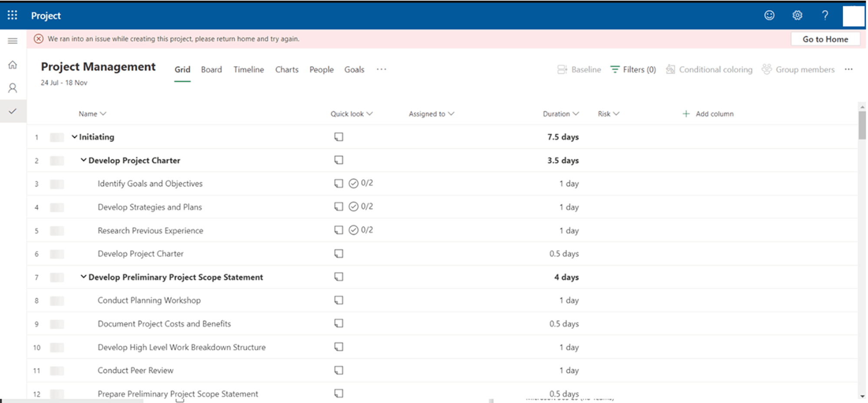The image size is (868, 403).
Task: Click the person icon in sidebar
Action: 13,88
